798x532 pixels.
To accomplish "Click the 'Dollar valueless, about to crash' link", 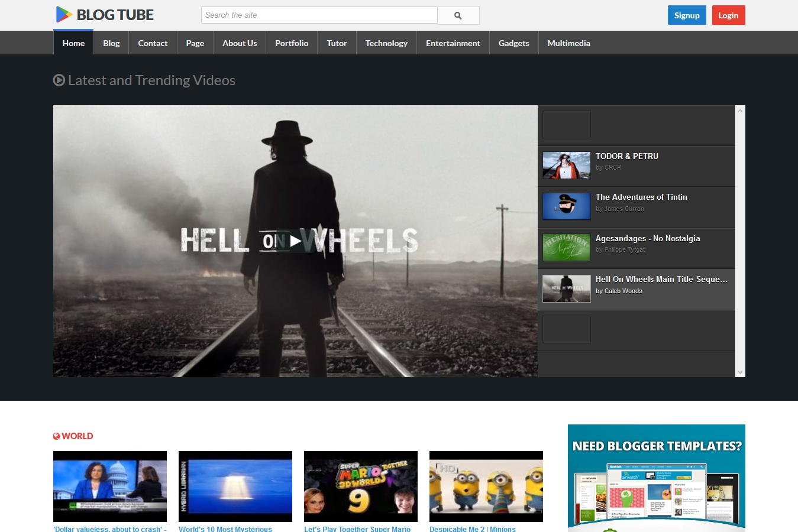I will [x=110, y=528].
